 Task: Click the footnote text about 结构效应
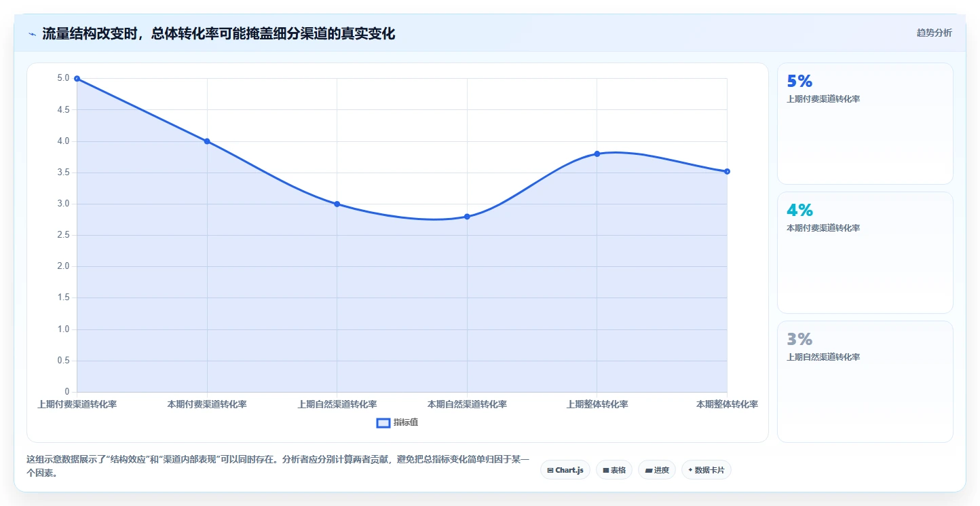[278, 467]
